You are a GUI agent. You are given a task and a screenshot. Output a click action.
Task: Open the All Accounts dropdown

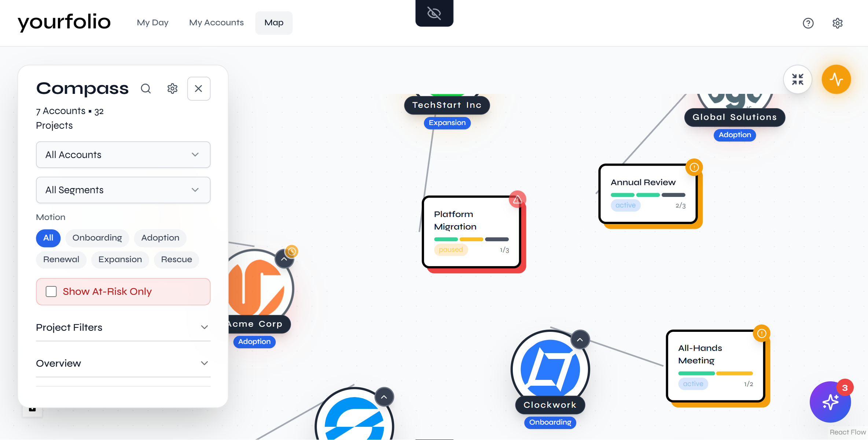(123, 155)
